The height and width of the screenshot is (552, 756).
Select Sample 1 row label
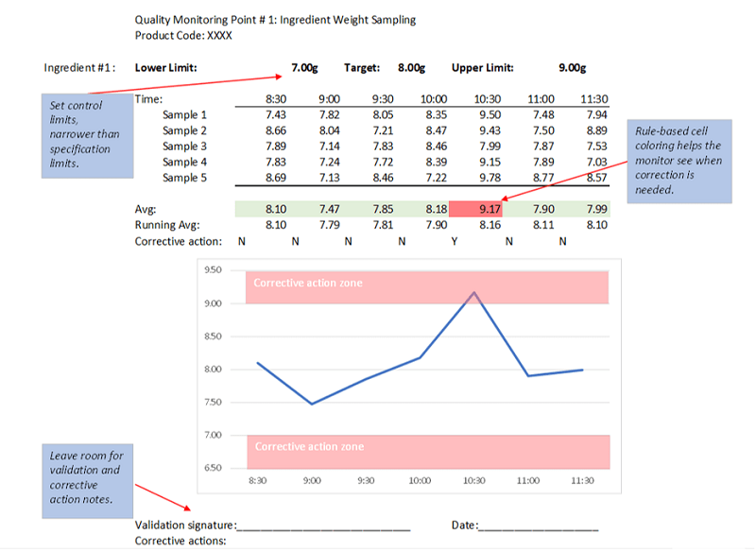click(x=184, y=114)
